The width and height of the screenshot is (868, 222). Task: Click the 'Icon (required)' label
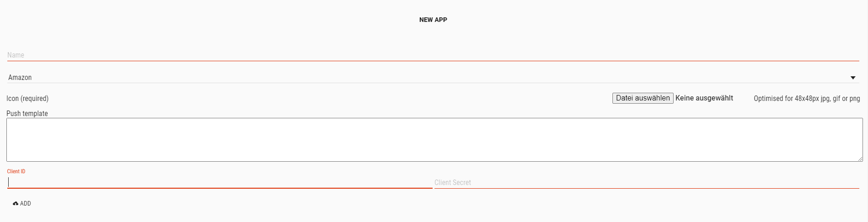coord(27,99)
